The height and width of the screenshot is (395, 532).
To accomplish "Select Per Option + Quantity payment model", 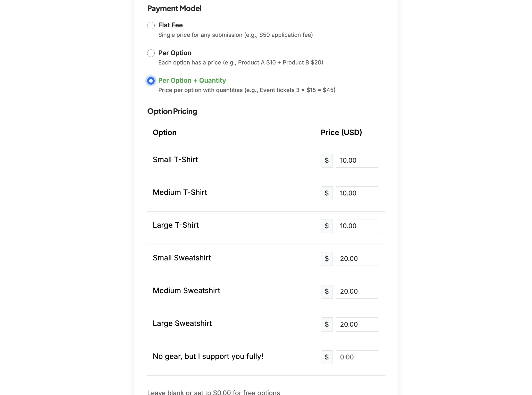I will pos(151,81).
